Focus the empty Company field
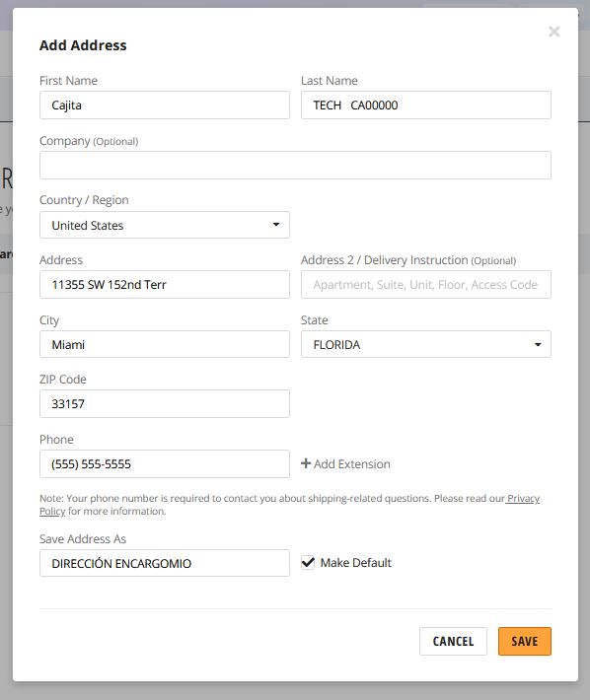The image size is (590, 700). (295, 166)
